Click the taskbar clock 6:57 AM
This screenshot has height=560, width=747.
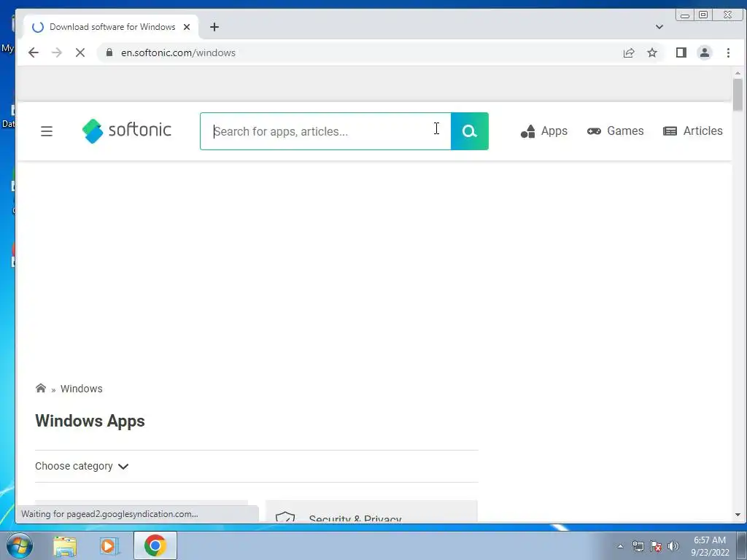709,540
